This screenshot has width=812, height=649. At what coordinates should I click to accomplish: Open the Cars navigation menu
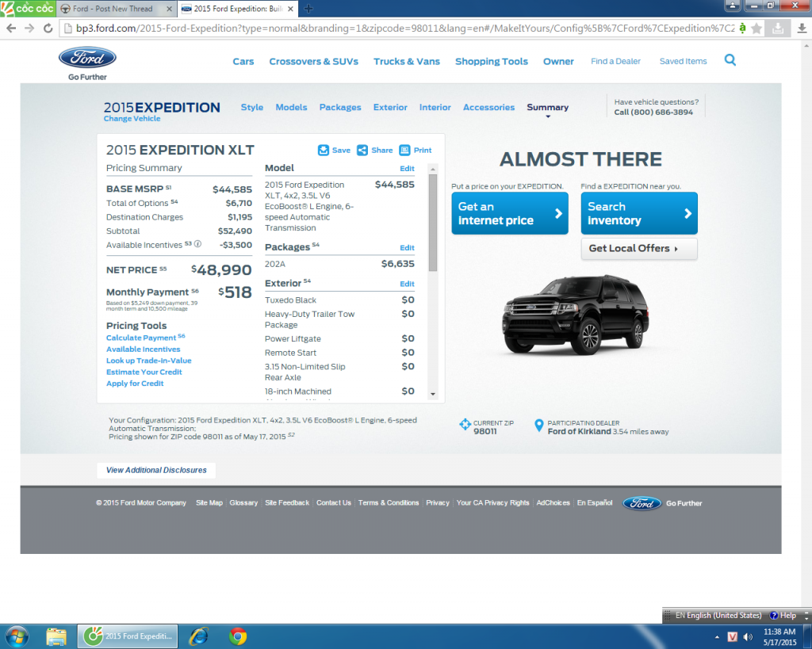pos(243,62)
